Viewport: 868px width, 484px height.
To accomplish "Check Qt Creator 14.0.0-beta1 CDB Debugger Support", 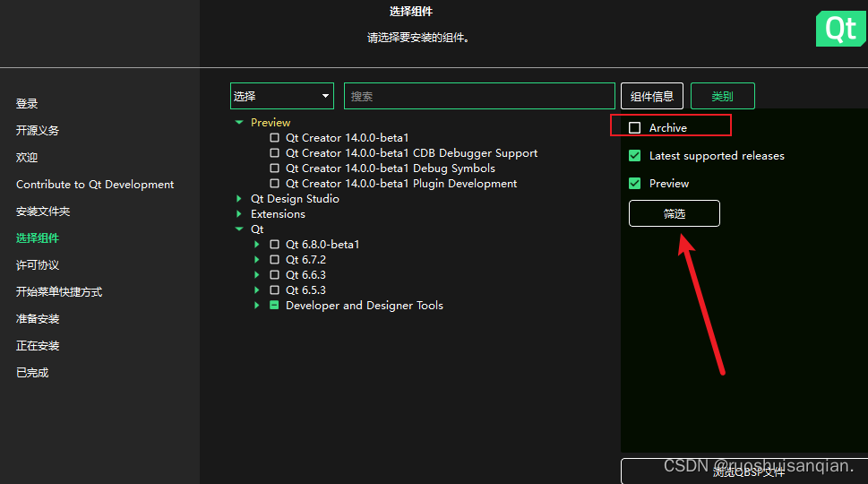I will point(274,153).
